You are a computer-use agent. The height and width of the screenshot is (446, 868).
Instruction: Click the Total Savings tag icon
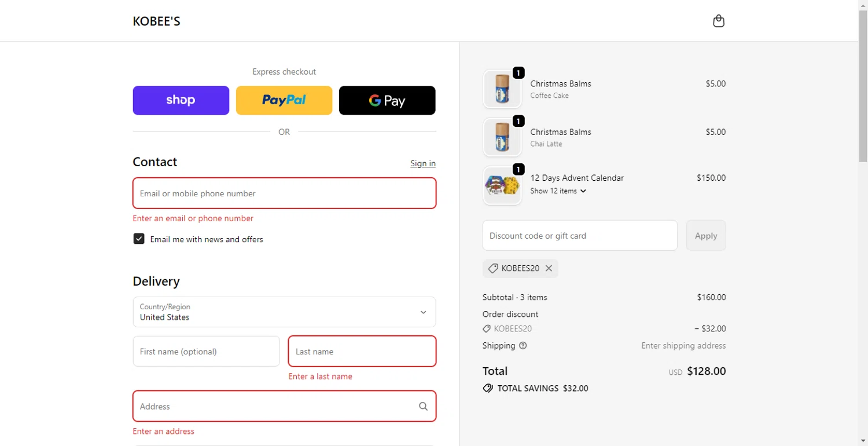coord(488,388)
